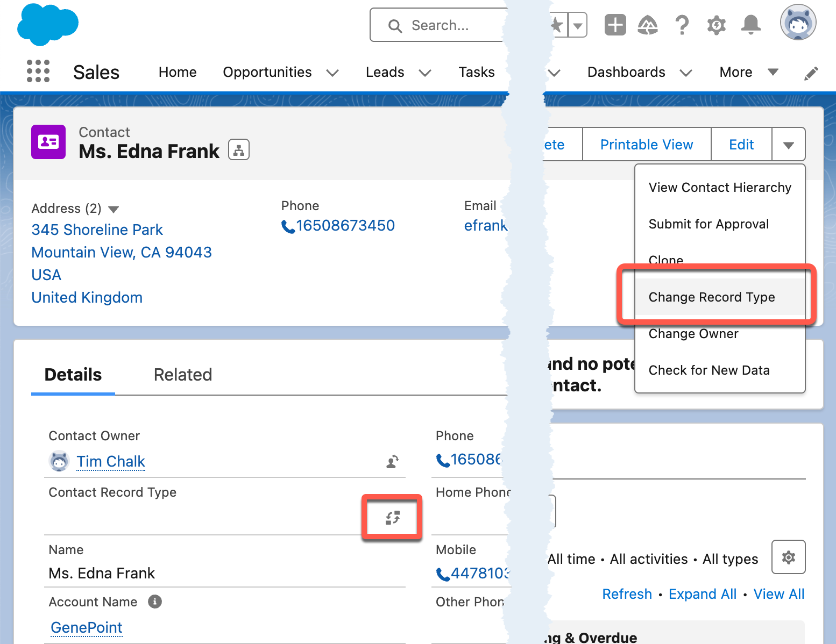Switch to the Related tab

pos(183,374)
